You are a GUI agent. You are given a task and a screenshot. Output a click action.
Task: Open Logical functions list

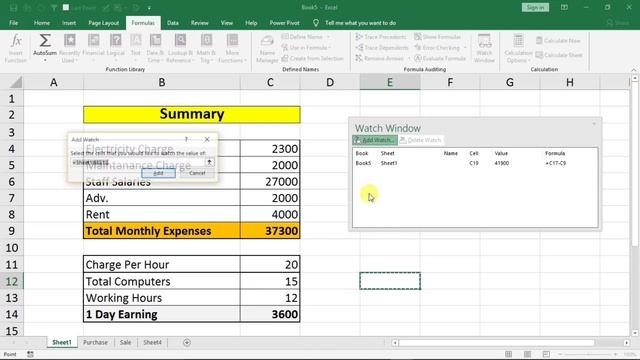point(116,49)
